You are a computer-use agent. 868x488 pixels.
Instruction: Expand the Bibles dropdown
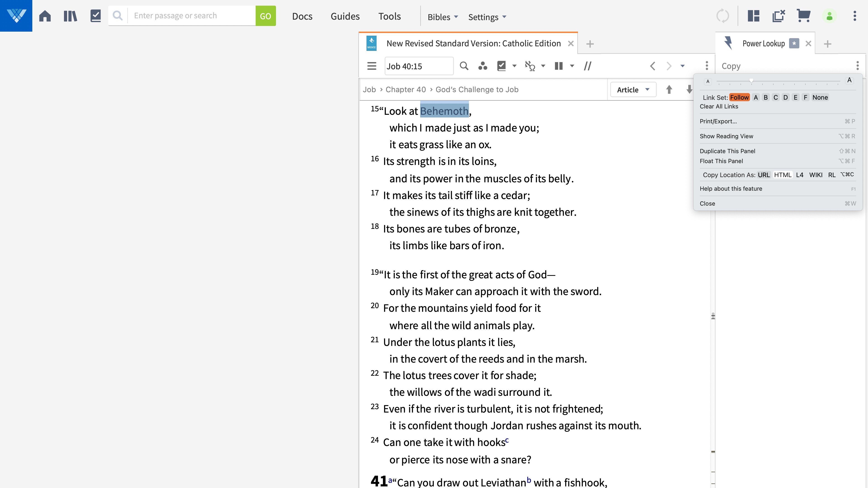pos(443,17)
